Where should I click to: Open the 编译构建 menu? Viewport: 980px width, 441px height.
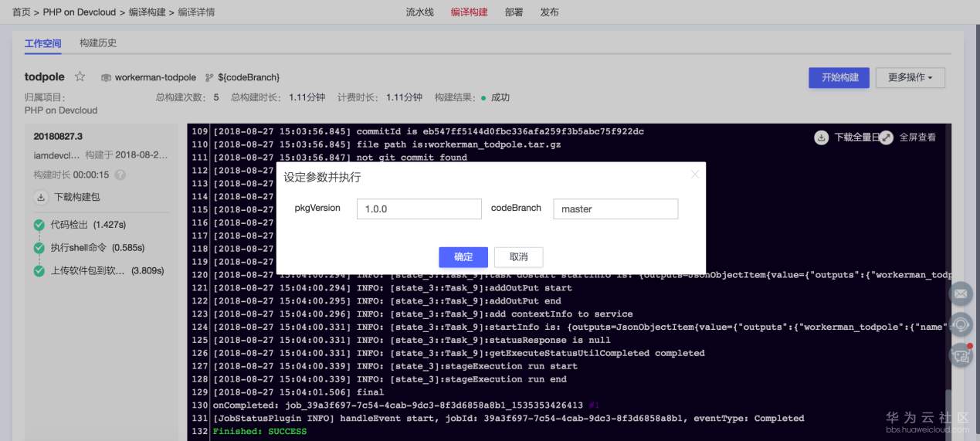470,12
